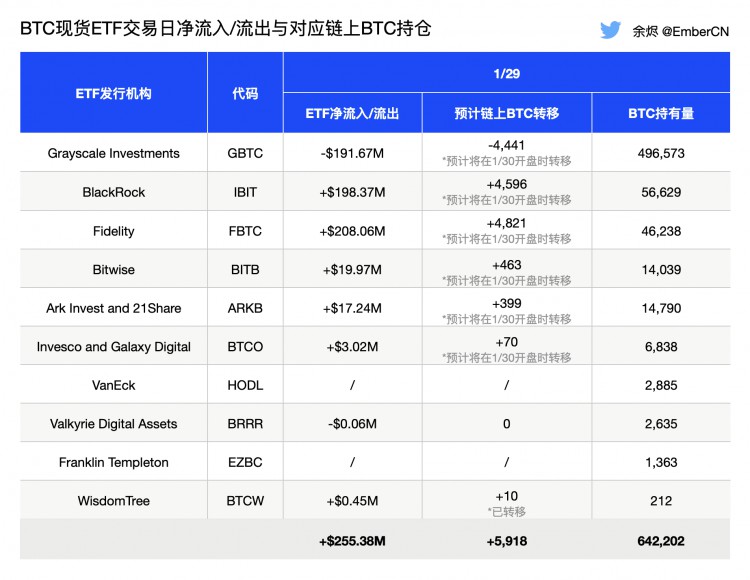Select the BITB code cell

[x=245, y=270]
